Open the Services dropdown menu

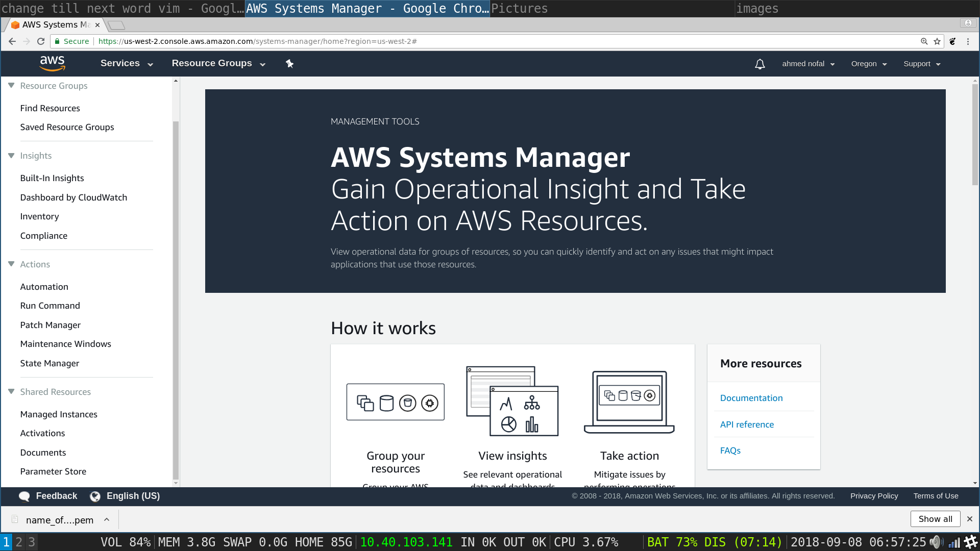coord(126,63)
